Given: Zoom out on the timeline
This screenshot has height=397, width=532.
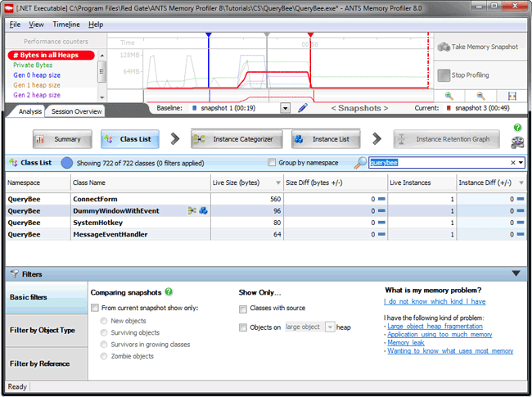Looking at the screenshot, I should (x=480, y=96).
